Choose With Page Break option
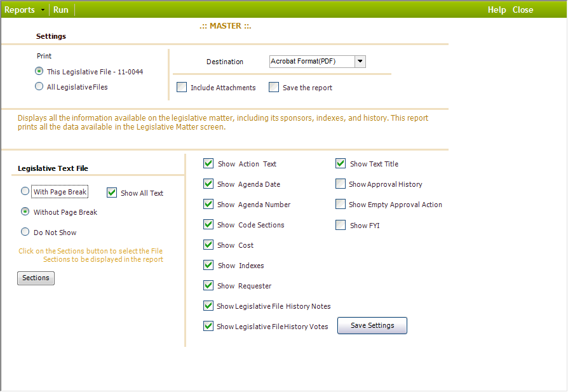This screenshot has width=568, height=392. pos(25,191)
